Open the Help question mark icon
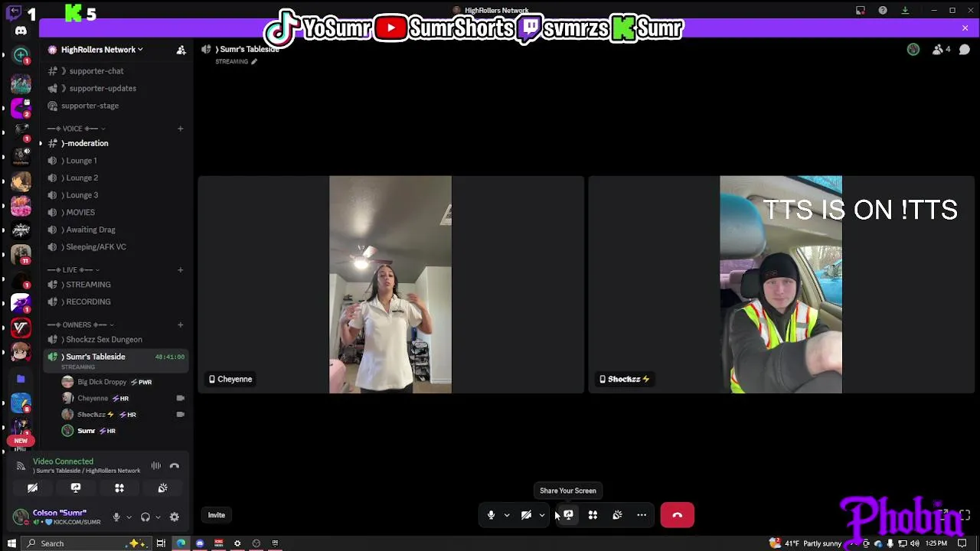Viewport: 980px width, 551px height. [x=883, y=10]
